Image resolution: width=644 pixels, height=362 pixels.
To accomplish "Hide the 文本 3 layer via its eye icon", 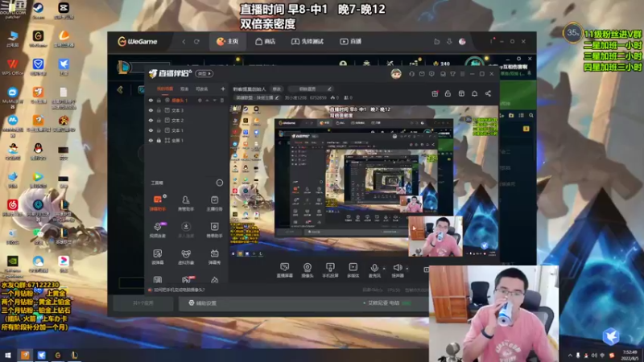I will click(151, 110).
